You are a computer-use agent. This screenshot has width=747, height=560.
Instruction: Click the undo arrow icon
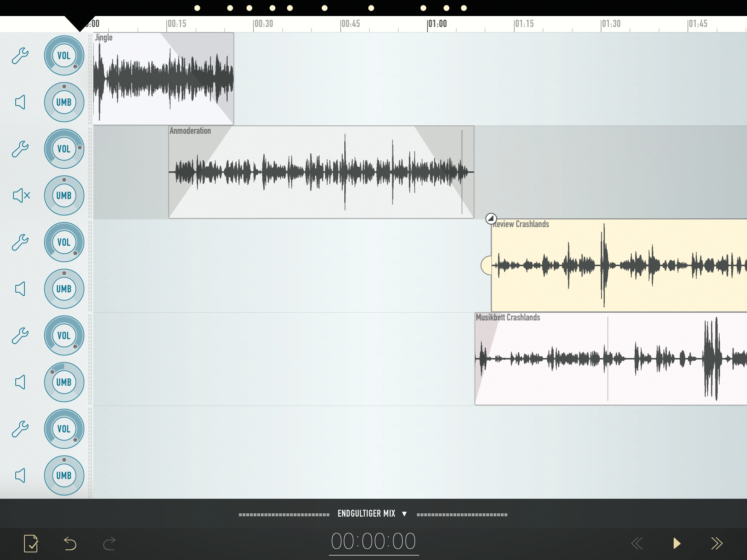(70, 543)
